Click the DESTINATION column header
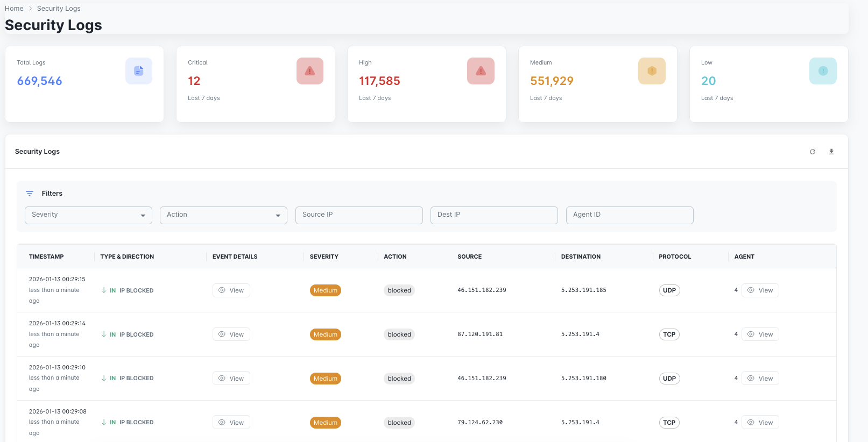 581,257
